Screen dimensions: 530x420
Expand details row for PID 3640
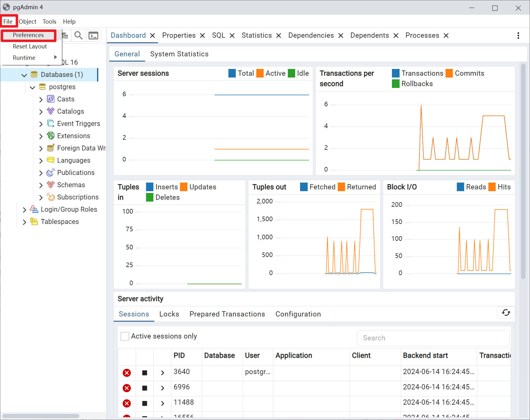(x=163, y=373)
